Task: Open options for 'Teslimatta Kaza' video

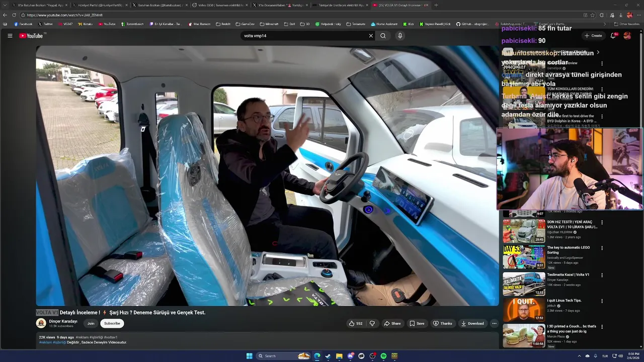Action: [x=602, y=275]
